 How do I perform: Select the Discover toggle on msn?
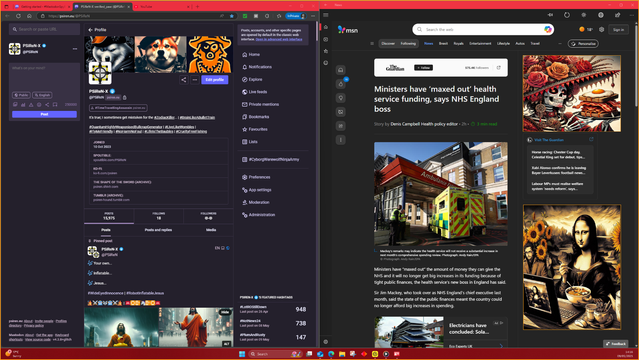tap(388, 44)
